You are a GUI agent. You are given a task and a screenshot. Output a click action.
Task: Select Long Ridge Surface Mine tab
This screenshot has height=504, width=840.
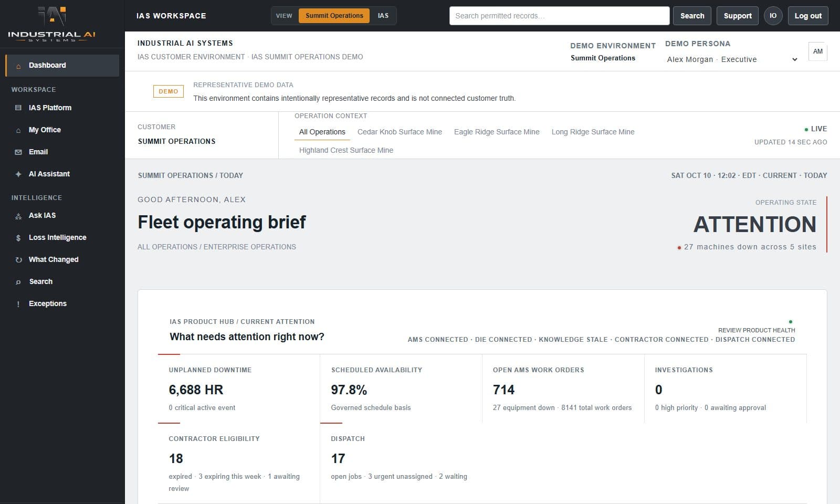click(593, 132)
